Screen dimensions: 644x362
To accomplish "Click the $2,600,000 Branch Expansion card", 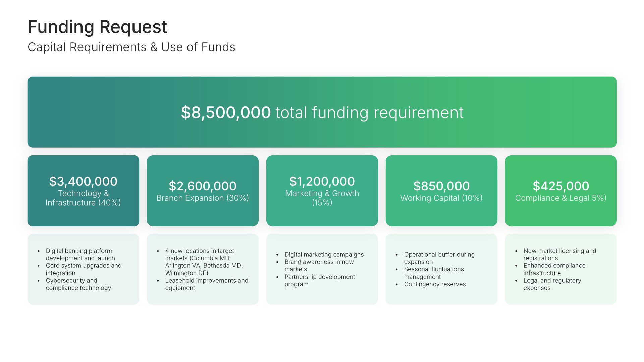I will [x=203, y=190].
